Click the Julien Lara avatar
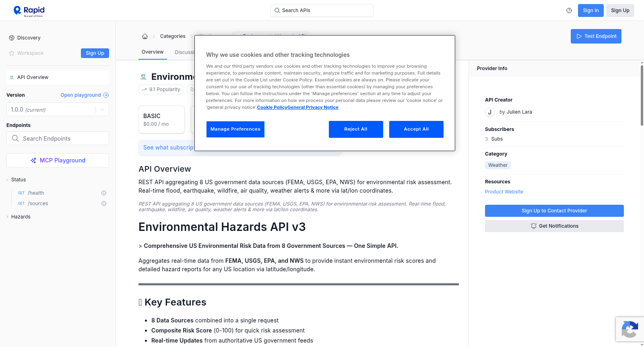Screen dimensions: 644x347 pos(490,112)
